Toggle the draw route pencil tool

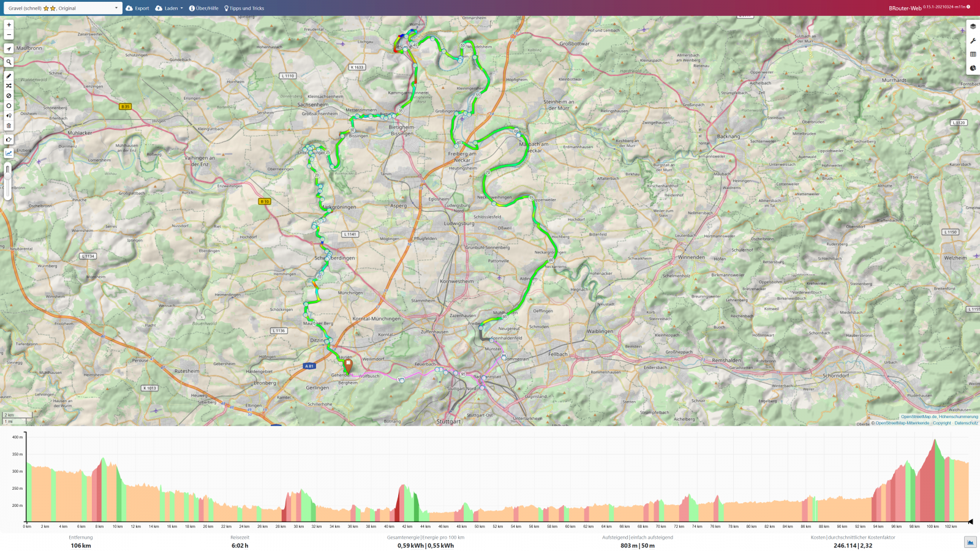tap(9, 76)
